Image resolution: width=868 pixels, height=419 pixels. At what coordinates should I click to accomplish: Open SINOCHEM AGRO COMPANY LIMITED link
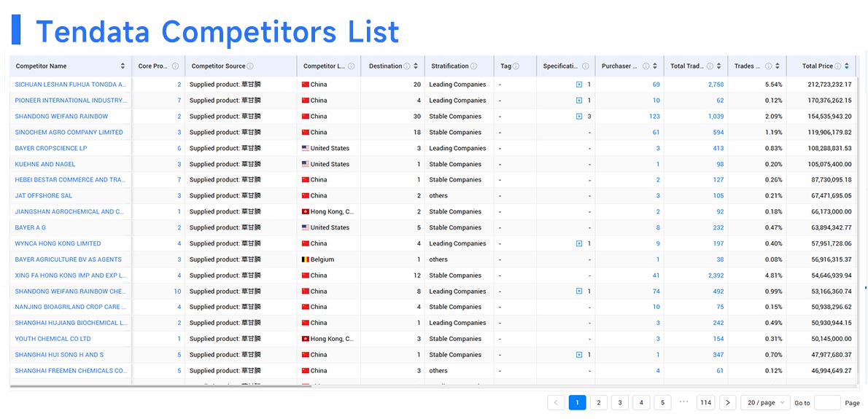69,133
